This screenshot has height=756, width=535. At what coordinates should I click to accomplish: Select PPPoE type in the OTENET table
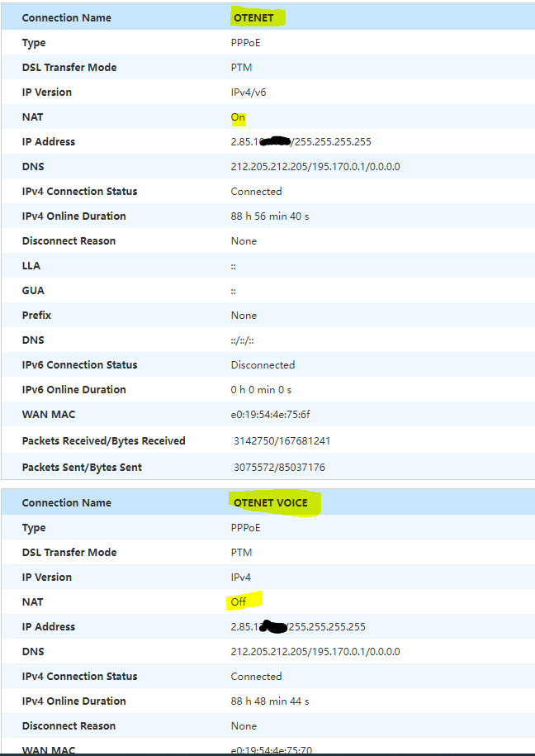pos(246,42)
